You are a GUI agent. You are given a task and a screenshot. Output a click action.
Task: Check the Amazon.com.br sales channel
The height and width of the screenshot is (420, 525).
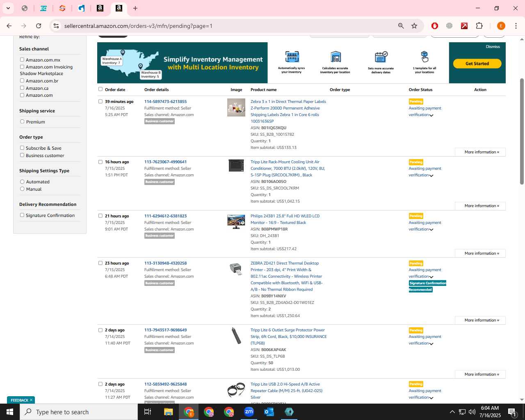point(22,80)
